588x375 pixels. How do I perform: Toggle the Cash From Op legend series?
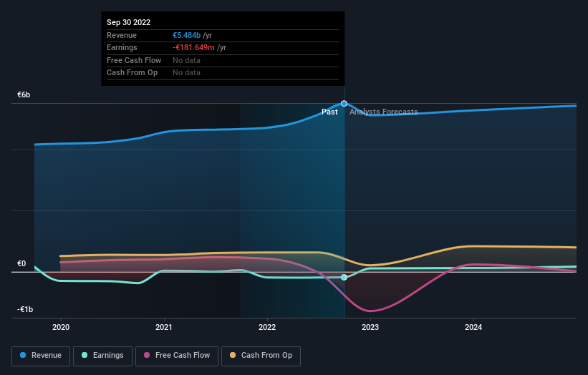pyautogui.click(x=261, y=356)
